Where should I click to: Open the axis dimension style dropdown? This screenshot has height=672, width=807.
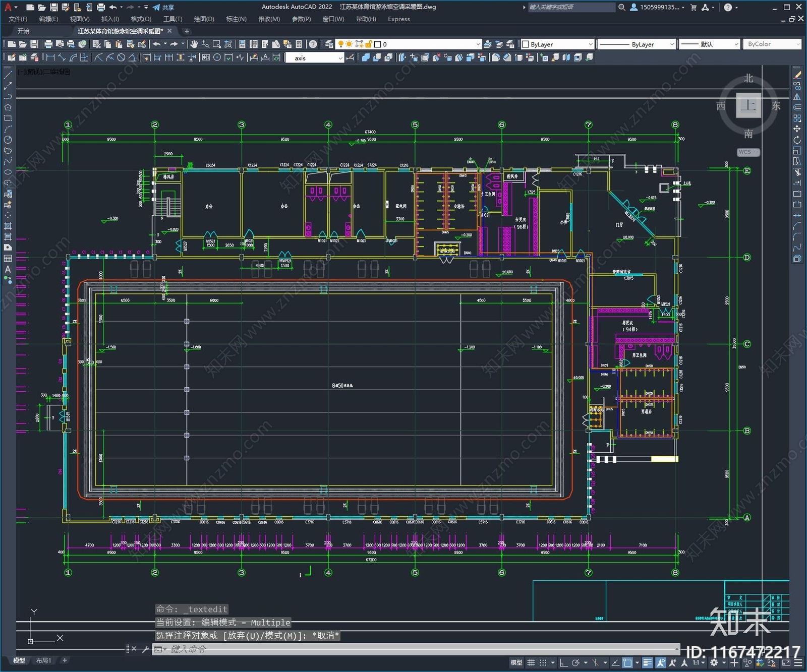pos(315,58)
